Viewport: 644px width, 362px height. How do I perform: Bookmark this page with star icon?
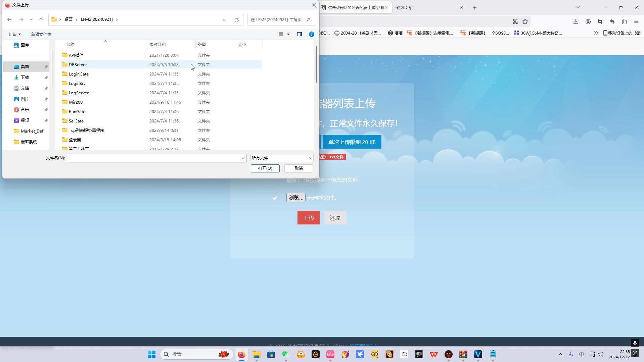(x=525, y=21)
